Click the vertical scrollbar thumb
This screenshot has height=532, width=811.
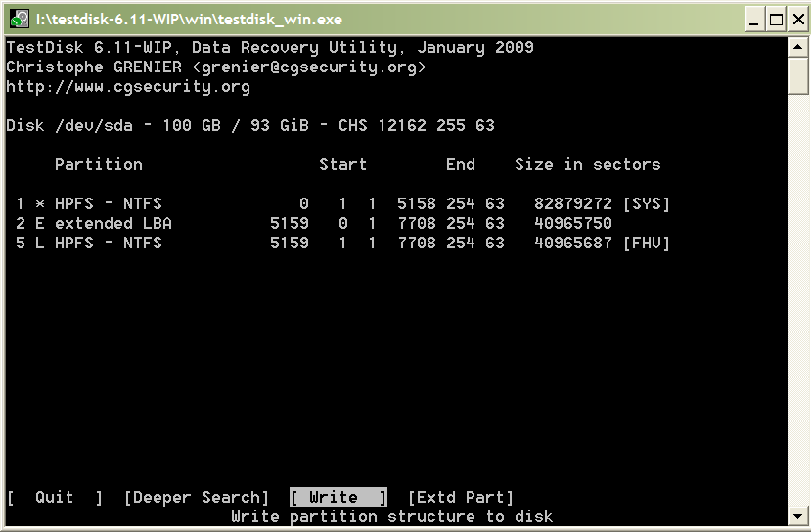click(798, 76)
